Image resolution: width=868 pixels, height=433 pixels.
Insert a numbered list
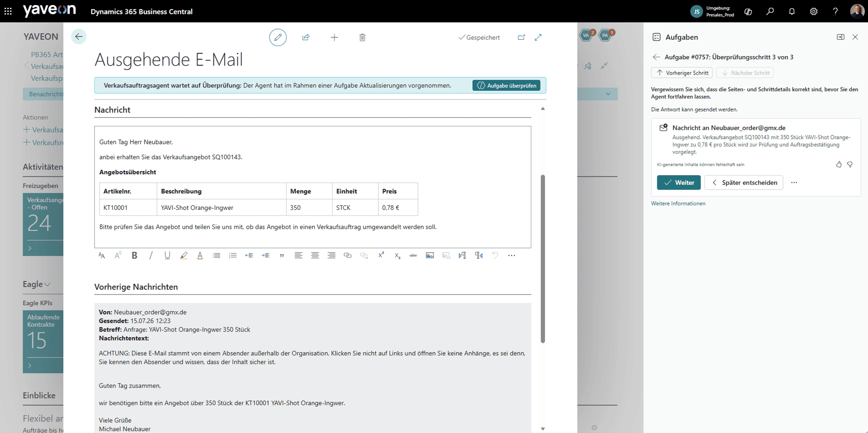(x=233, y=256)
